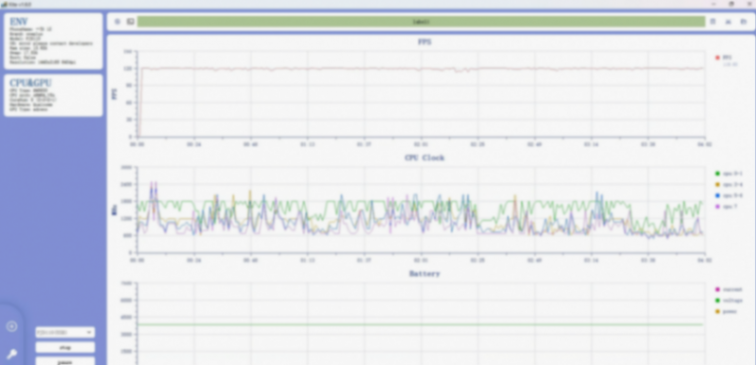
Task: Click the app icon in title bar
Action: pyautogui.click(x=4, y=4)
